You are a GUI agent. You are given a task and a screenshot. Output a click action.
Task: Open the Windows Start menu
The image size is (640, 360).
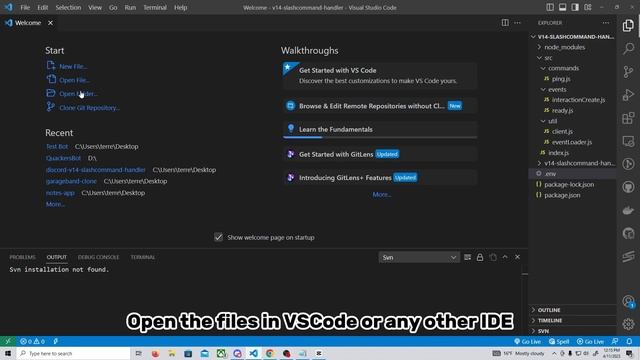click(x=8, y=353)
